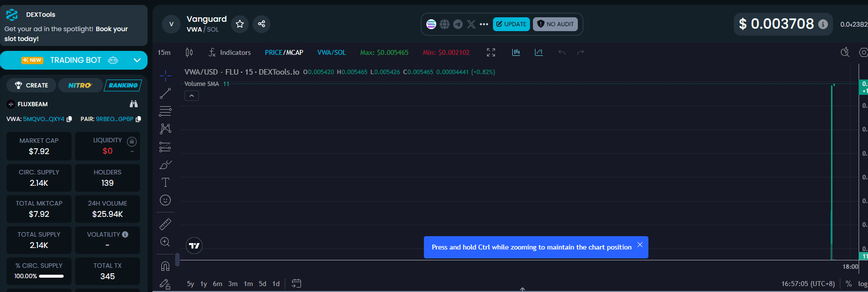Click the share icon next to Vanguard
868x292 pixels.
pyautogui.click(x=262, y=24)
